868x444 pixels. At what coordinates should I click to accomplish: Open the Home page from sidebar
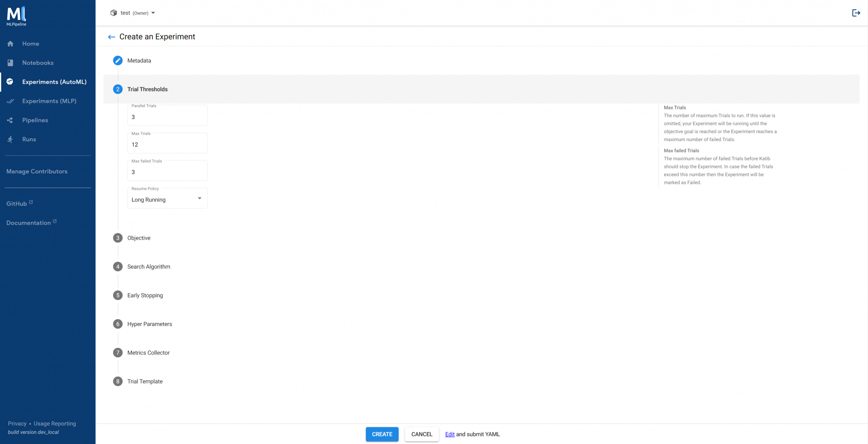point(10,44)
